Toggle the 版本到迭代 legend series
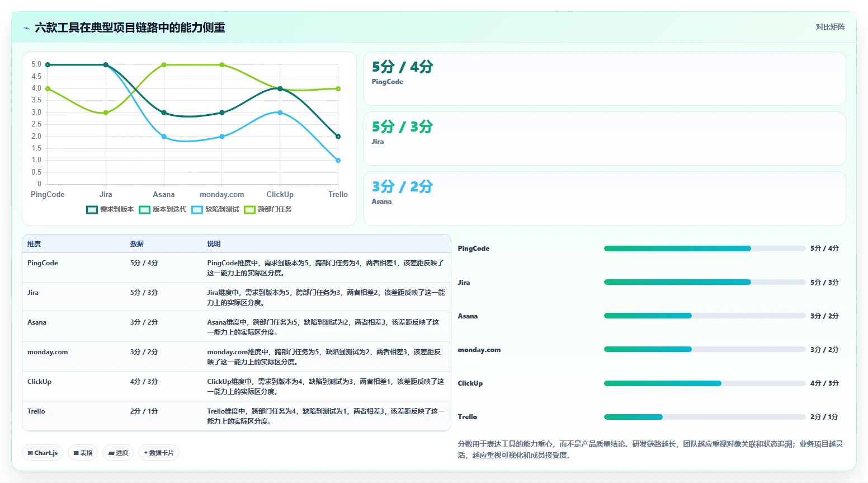This screenshot has height=483, width=868. (x=163, y=209)
